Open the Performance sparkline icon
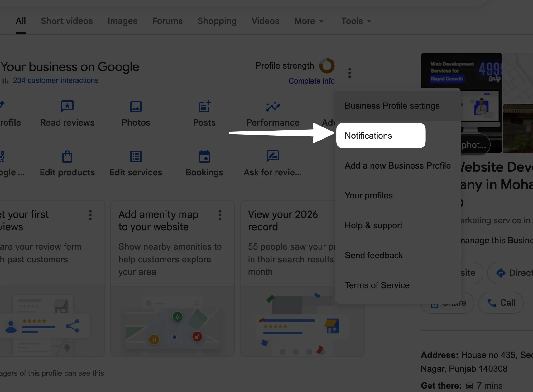The width and height of the screenshot is (533, 392). tap(273, 107)
